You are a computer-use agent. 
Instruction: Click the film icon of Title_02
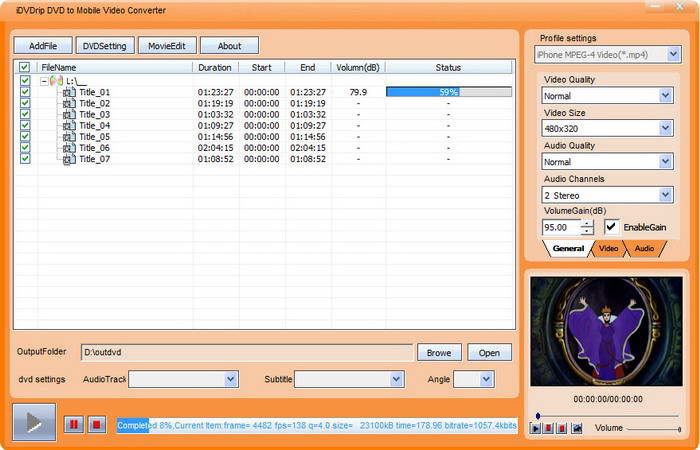pyautogui.click(x=69, y=104)
